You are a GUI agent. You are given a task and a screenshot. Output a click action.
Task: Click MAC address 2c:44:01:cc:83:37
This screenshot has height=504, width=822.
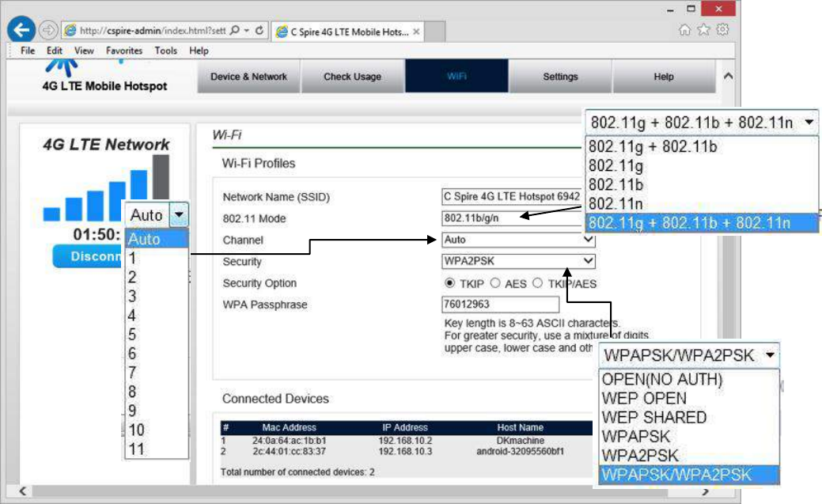289,451
